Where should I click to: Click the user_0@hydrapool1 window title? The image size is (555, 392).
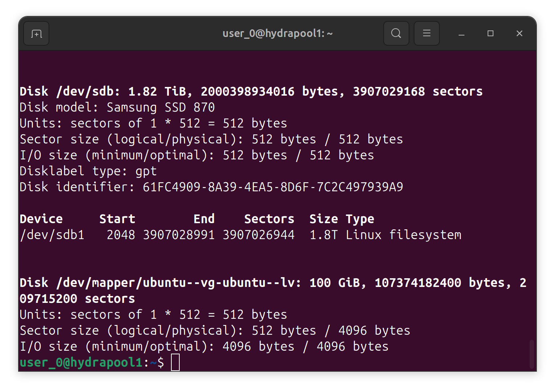click(x=277, y=34)
